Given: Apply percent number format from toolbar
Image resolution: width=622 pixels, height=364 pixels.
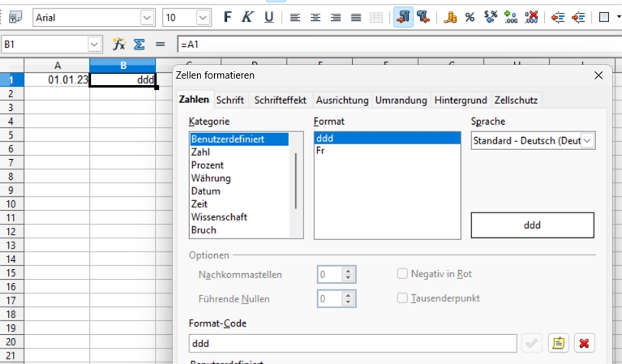Looking at the screenshot, I should click(x=470, y=17).
